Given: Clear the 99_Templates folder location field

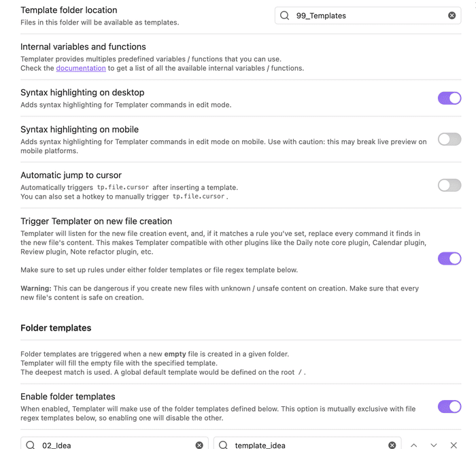Looking at the screenshot, I should [x=452, y=16].
